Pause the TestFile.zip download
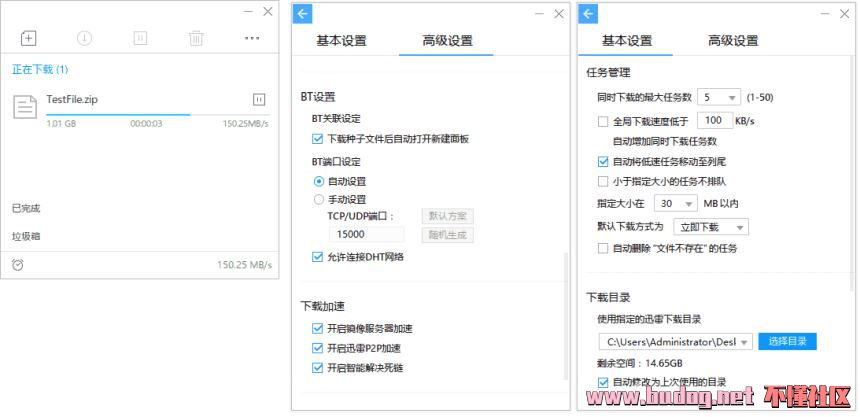Screen dimensions: 860x417 point(259,99)
